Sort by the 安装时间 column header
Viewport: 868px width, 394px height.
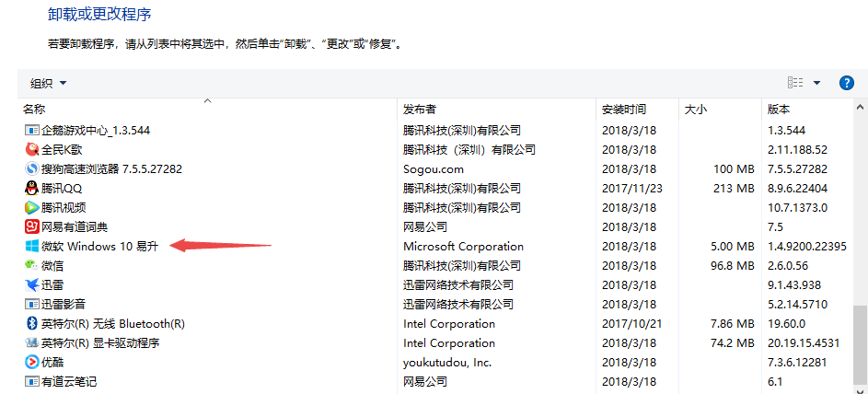(624, 110)
